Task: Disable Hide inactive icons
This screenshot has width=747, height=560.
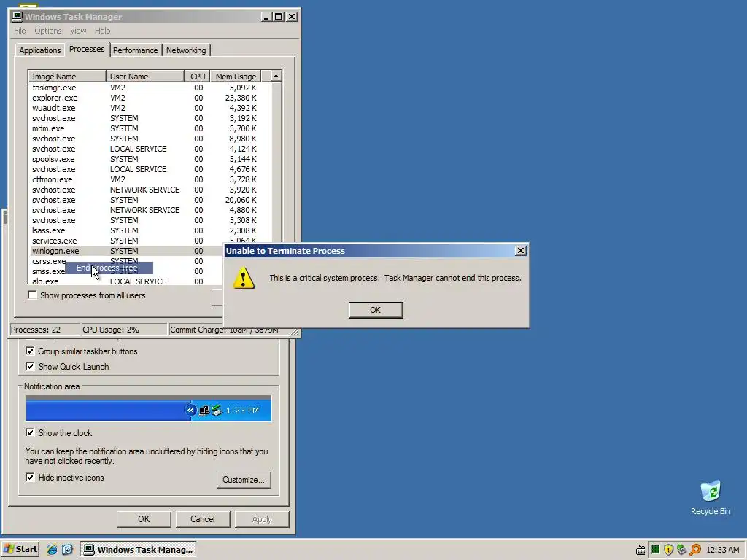Action: [x=30, y=477]
